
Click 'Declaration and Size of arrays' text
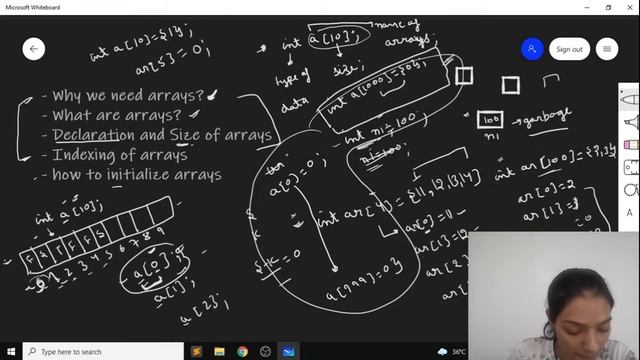[x=162, y=135]
